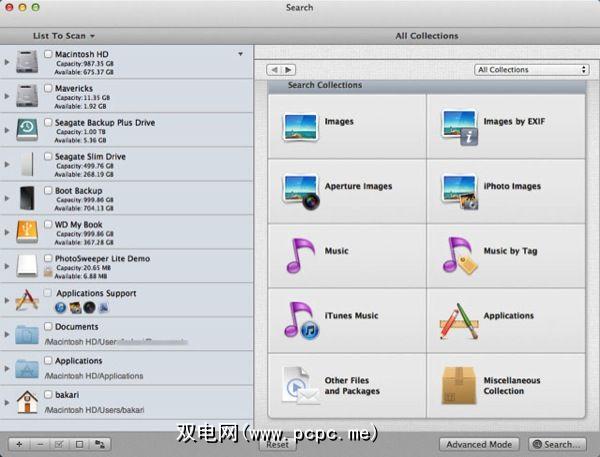Click the Mavericks drive icon
The image size is (600, 457).
27,96
